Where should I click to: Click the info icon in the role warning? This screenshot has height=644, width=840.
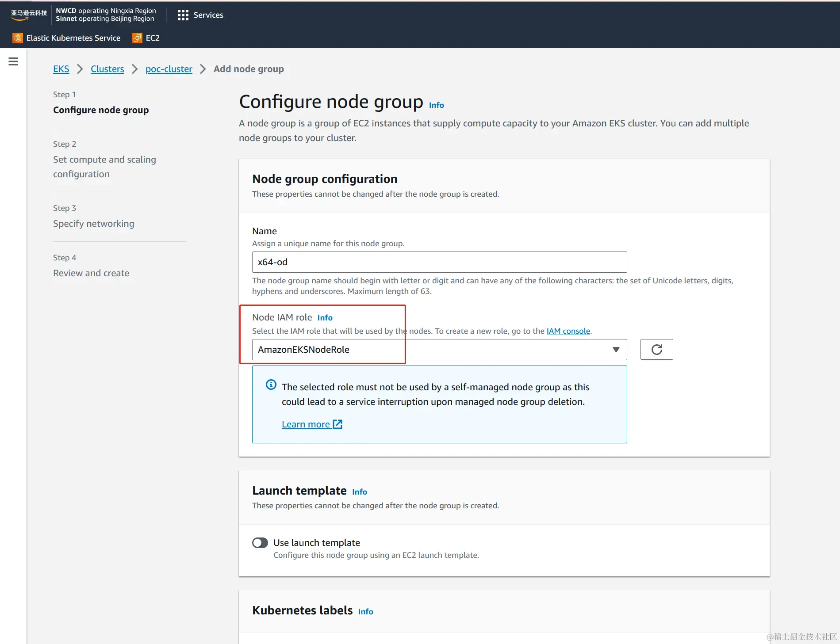point(271,385)
